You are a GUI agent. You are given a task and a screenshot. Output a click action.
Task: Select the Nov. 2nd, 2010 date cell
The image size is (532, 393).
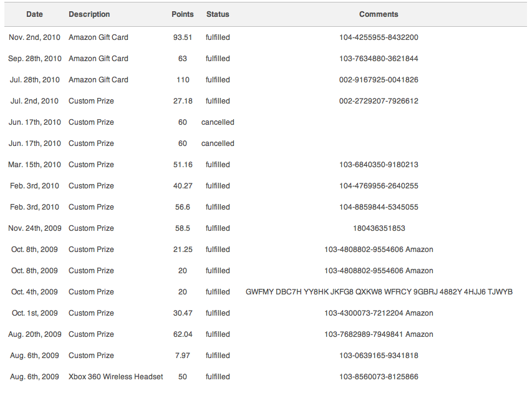tap(34, 37)
